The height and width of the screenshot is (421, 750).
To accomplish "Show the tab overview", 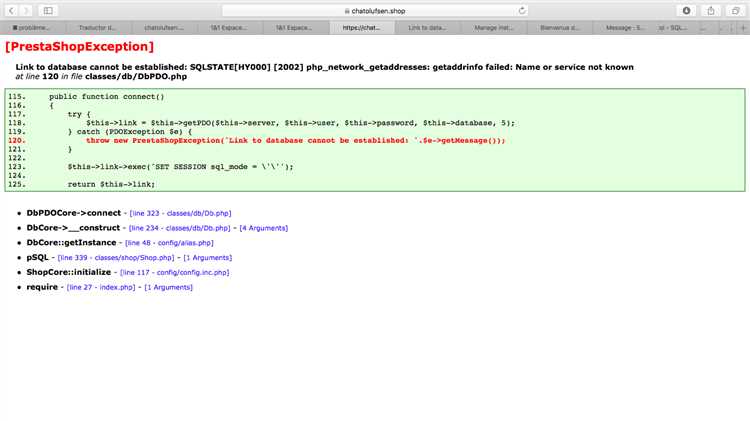I will click(736, 11).
